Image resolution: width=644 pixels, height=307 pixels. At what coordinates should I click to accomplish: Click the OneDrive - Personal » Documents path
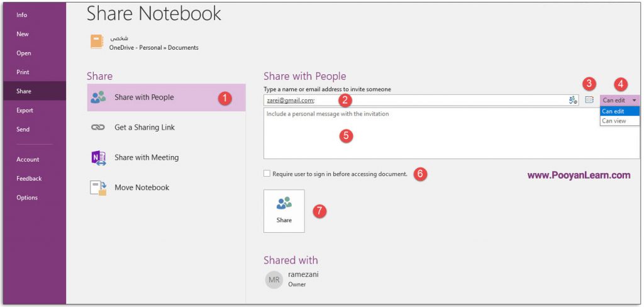tap(153, 48)
